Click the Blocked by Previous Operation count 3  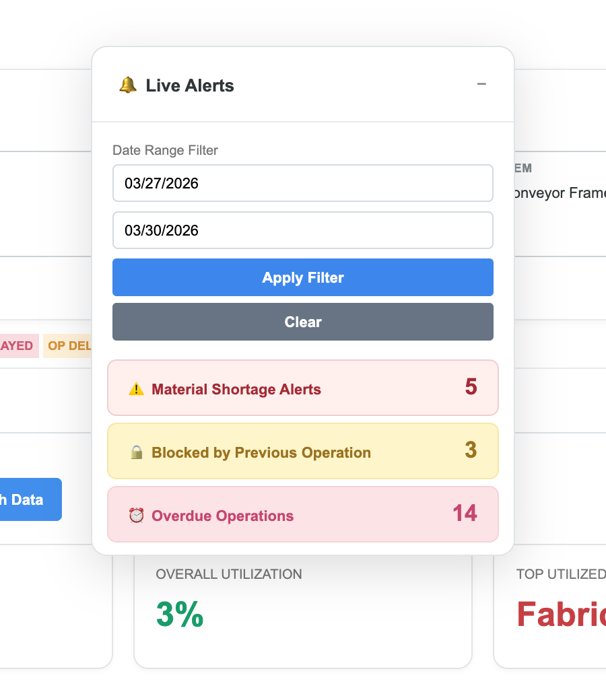(x=471, y=450)
